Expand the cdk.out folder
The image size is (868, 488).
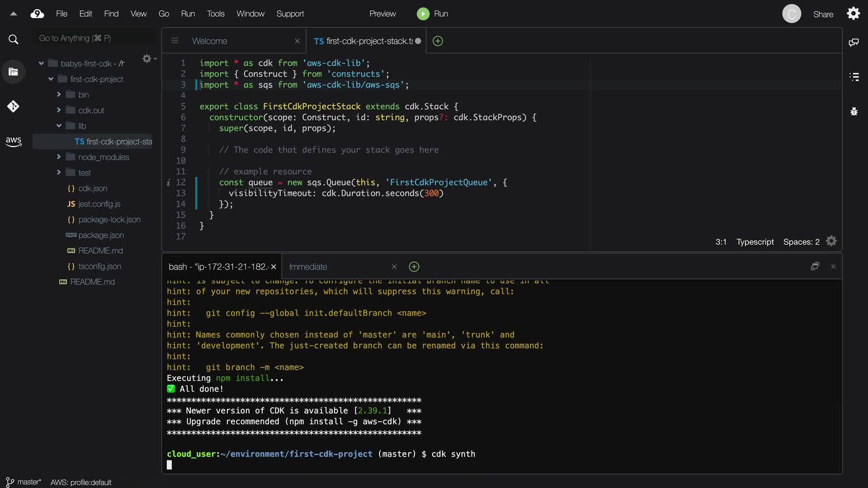pyautogui.click(x=59, y=110)
